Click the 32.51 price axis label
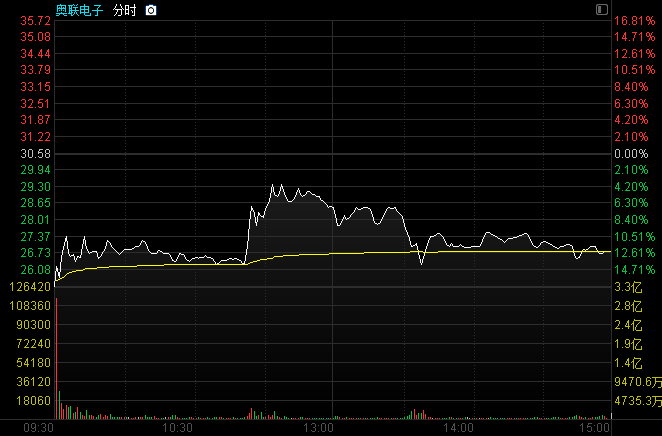The width and height of the screenshot is (662, 436). pyautogui.click(x=35, y=103)
